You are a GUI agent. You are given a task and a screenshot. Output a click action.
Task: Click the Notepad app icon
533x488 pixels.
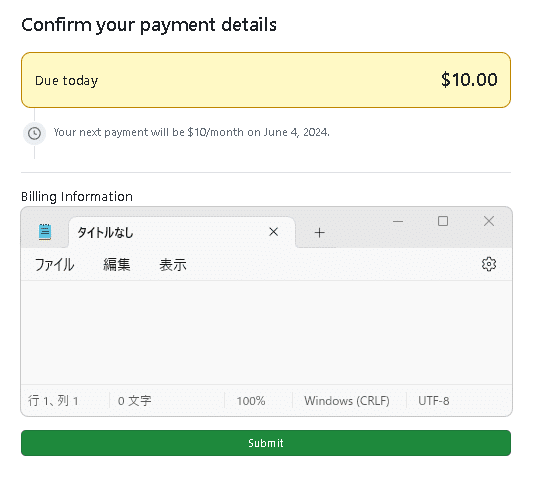pyautogui.click(x=45, y=232)
